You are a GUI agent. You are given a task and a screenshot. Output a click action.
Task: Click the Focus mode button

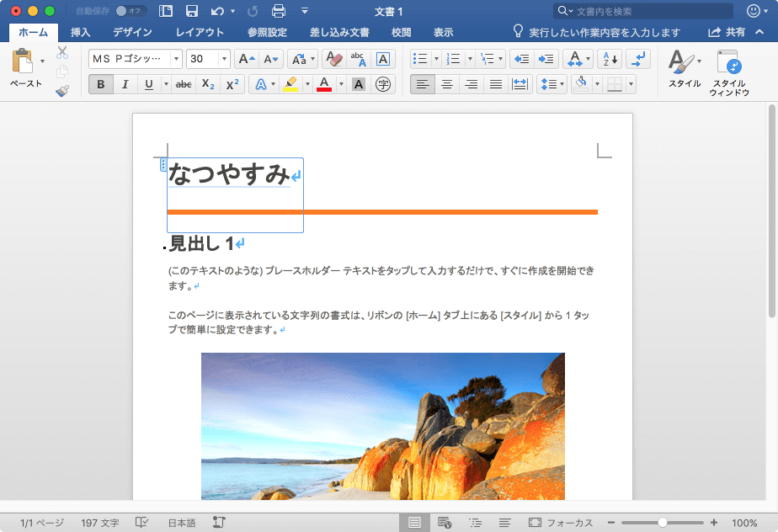pos(561,523)
